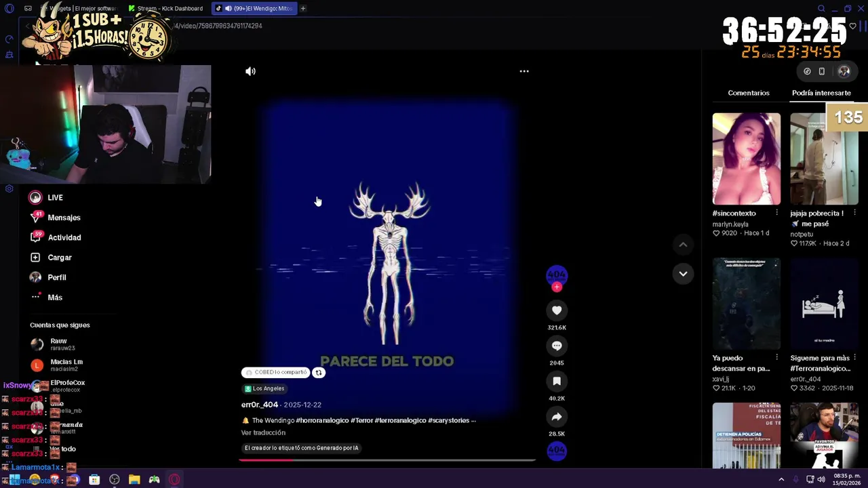Seek on the video progress bar

tap(387, 460)
